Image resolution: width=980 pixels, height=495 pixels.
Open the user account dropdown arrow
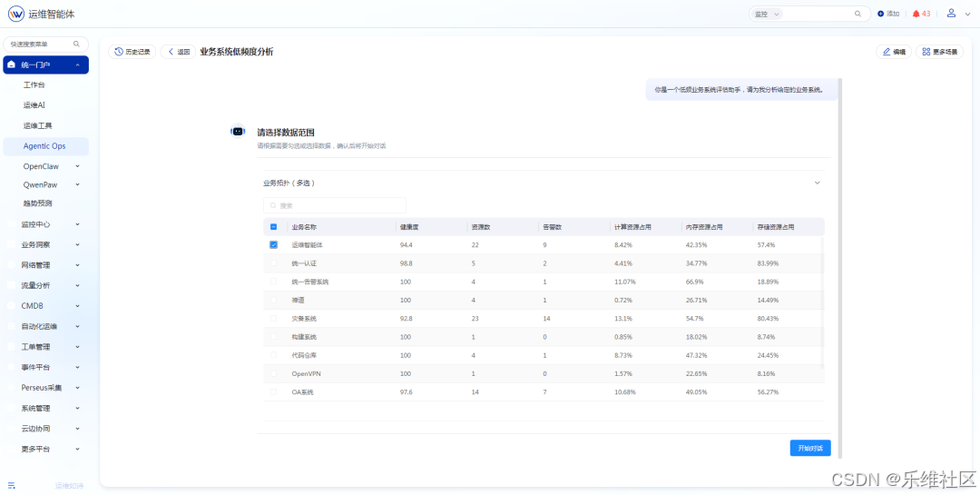point(968,15)
